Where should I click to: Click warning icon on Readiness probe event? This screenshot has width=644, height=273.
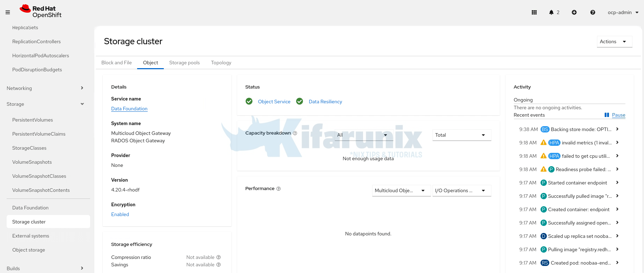543,169
